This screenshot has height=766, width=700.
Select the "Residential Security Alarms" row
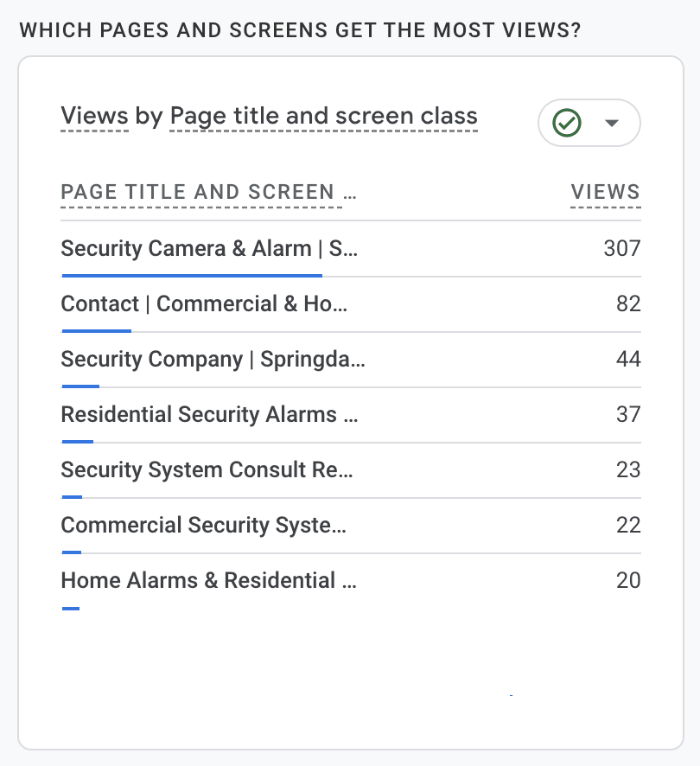(209, 415)
